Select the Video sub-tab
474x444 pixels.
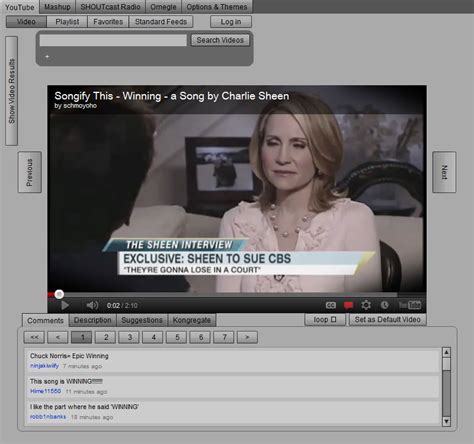[26, 22]
